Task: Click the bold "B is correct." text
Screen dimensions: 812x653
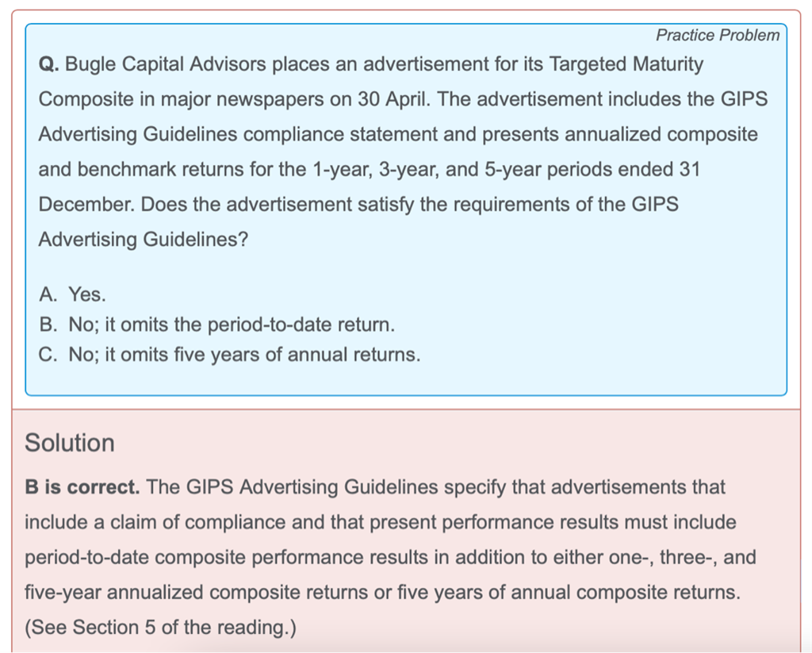Action: pos(82,487)
